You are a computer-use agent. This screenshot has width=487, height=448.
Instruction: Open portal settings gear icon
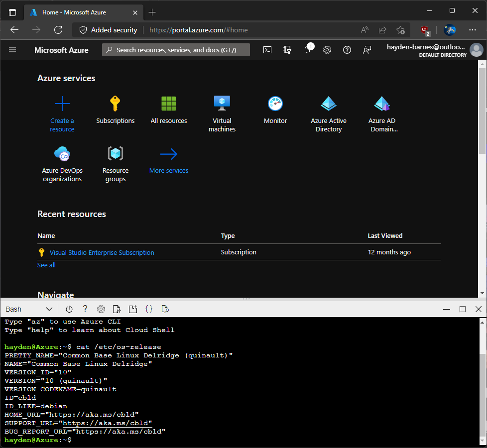point(327,50)
